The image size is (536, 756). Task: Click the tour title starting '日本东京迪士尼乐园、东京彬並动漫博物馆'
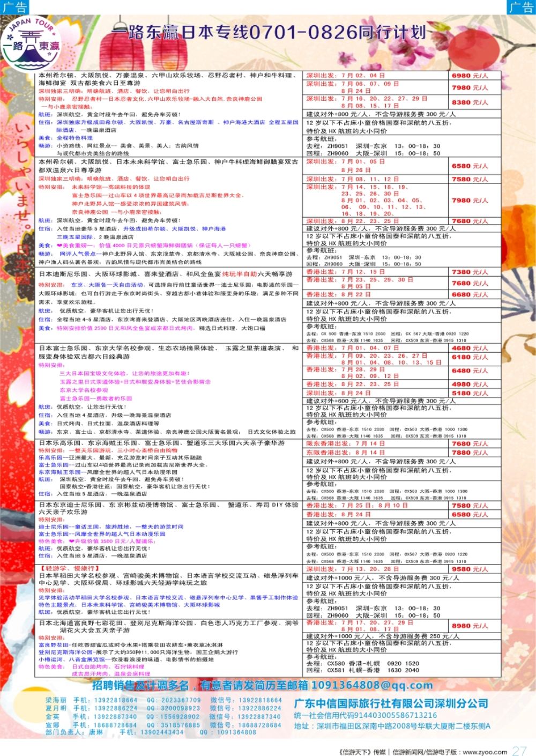pyautogui.click(x=168, y=509)
